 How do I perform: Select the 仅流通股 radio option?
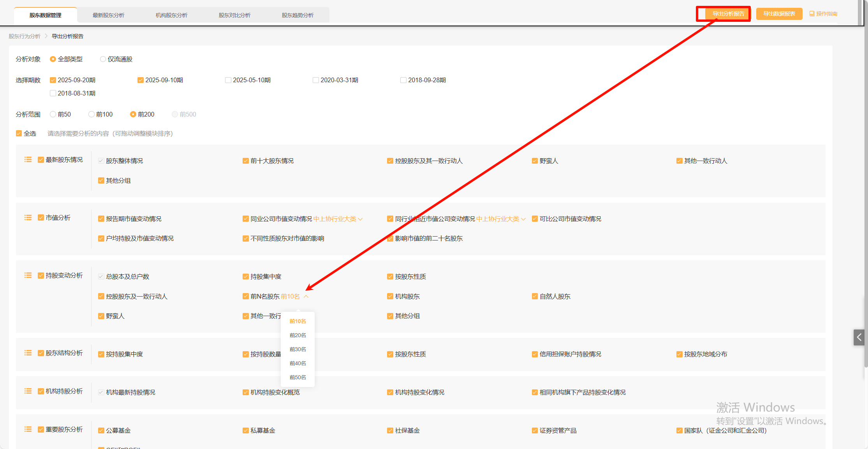[x=103, y=59]
